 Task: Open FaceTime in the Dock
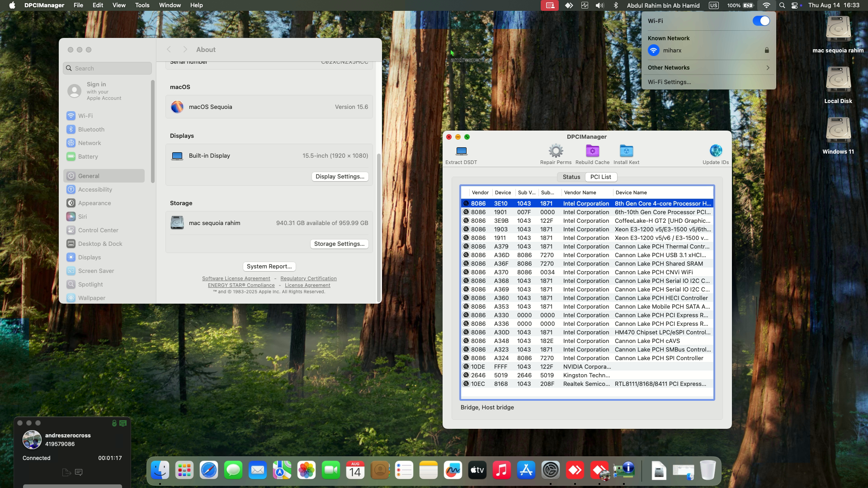coord(331,470)
